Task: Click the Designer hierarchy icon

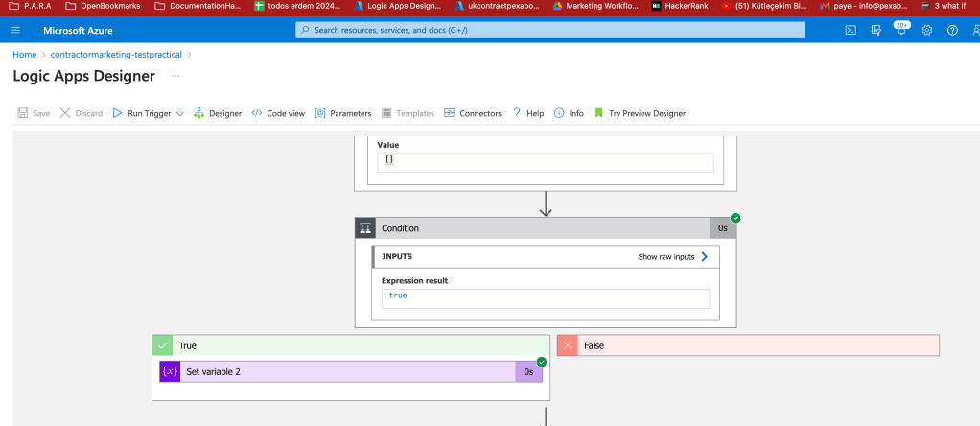Action: tap(198, 113)
